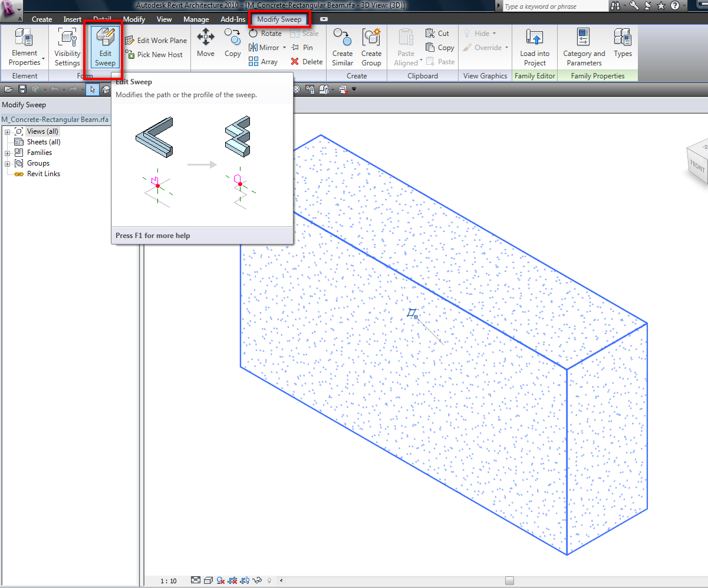
Task: Customize quick access toolbar dropdown arrow
Action: click(354, 90)
